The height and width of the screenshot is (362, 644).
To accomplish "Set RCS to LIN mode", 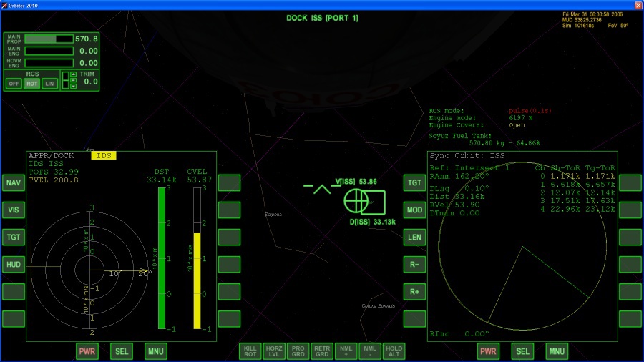I will pos(49,83).
